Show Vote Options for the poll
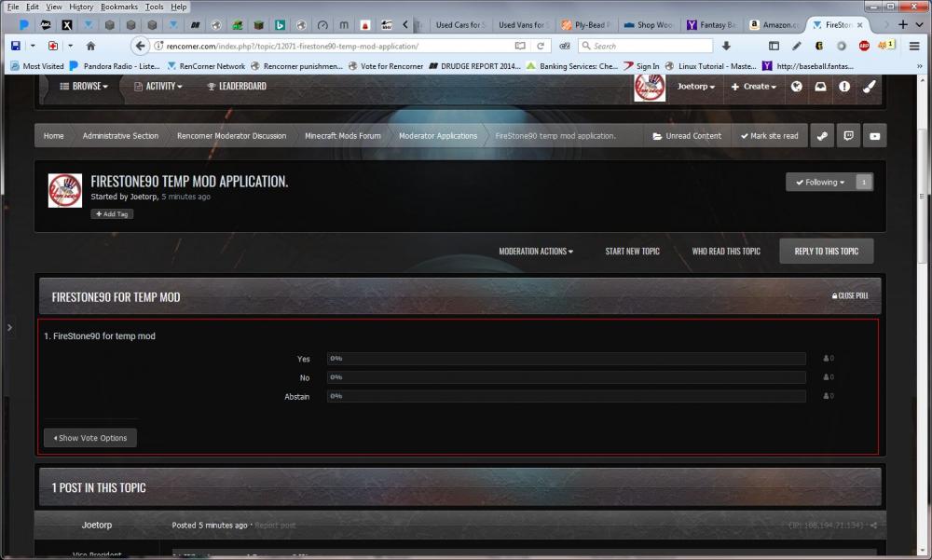The width and height of the screenshot is (932, 560). [90, 438]
